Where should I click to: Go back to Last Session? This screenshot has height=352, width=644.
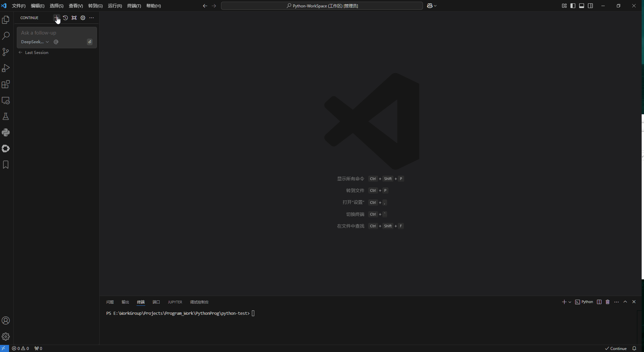[36, 53]
